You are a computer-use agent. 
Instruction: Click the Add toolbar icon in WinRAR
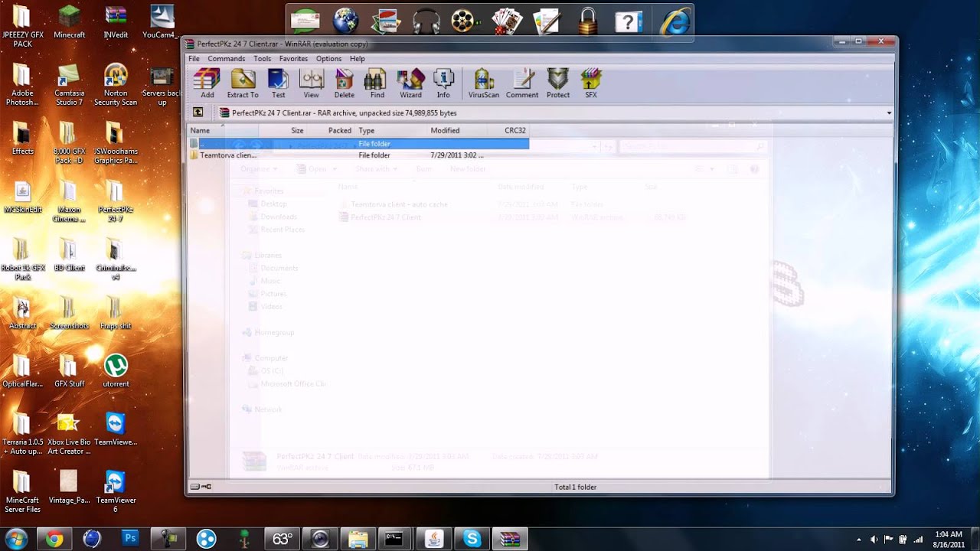[207, 83]
